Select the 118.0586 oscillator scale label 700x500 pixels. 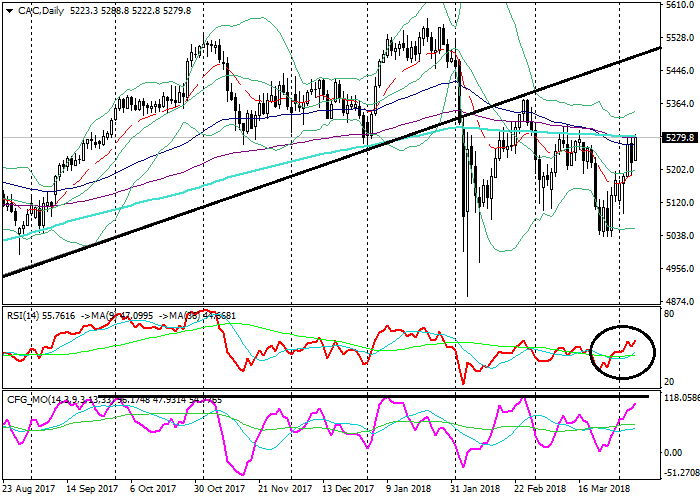pos(681,398)
